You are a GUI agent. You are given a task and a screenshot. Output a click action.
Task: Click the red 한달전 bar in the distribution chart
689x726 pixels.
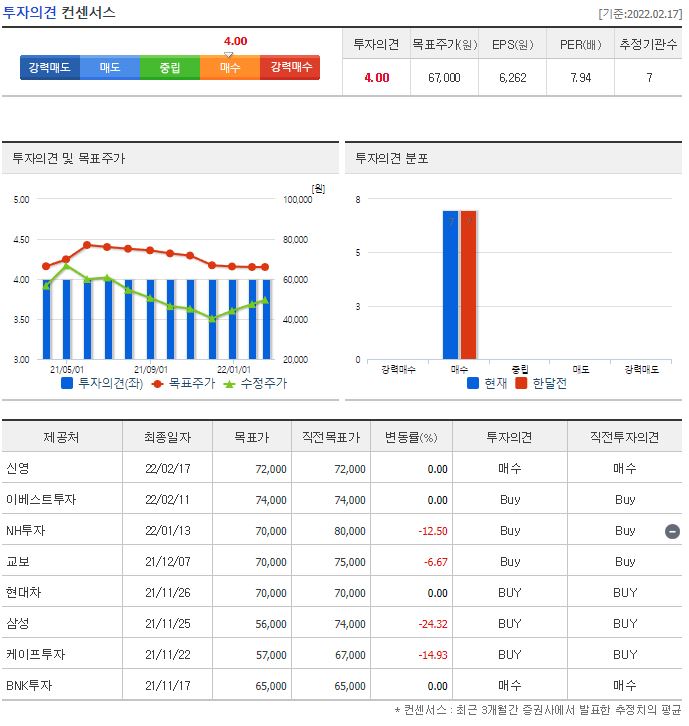tap(468, 285)
